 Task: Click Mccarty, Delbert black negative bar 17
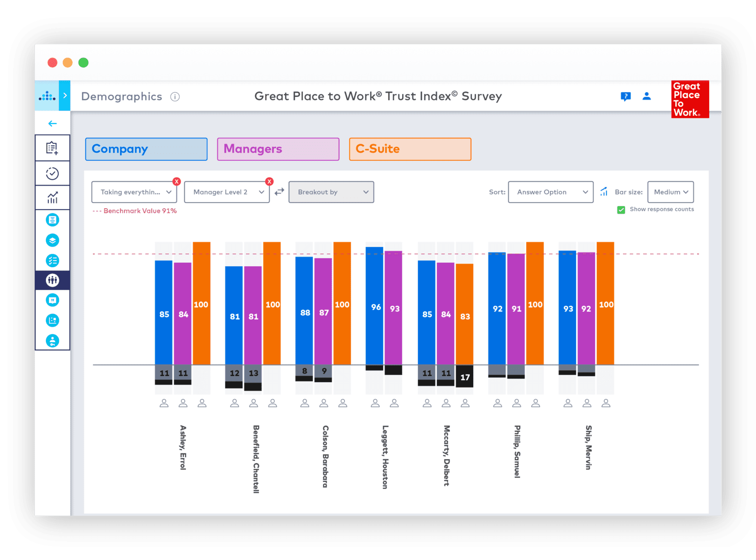click(x=465, y=376)
